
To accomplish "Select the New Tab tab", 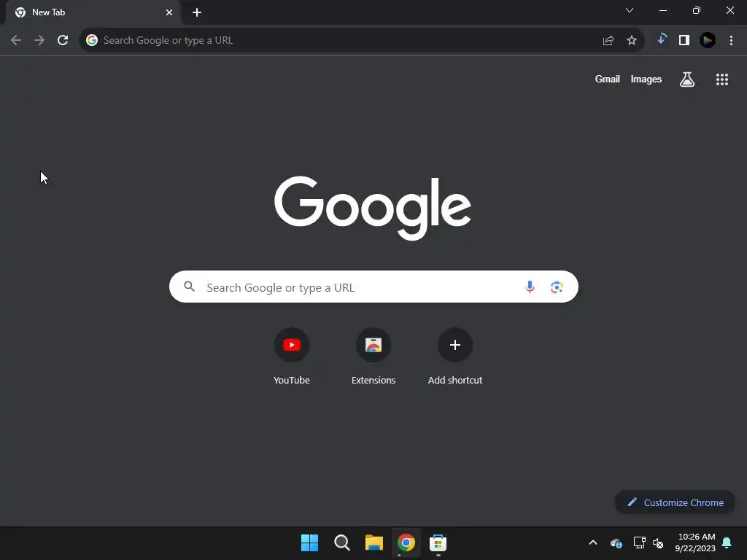I will tap(93, 13).
